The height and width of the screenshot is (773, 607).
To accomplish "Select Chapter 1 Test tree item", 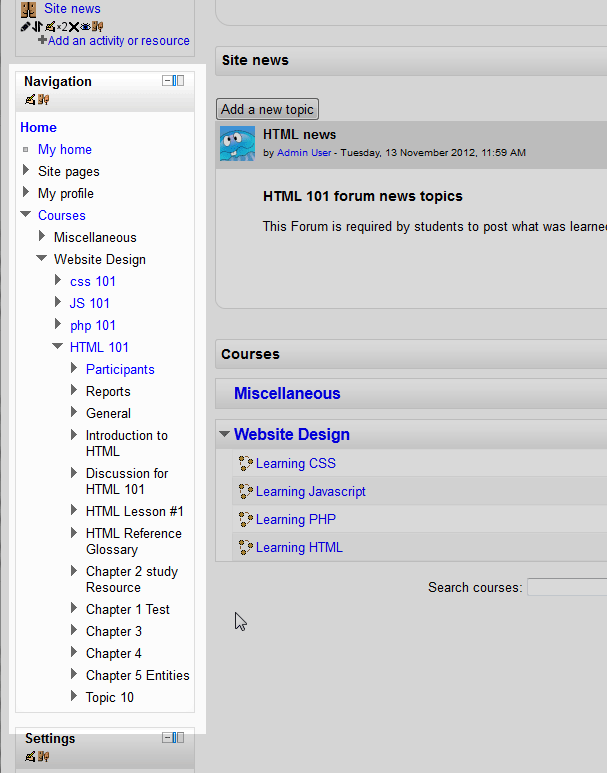I will 128,609.
